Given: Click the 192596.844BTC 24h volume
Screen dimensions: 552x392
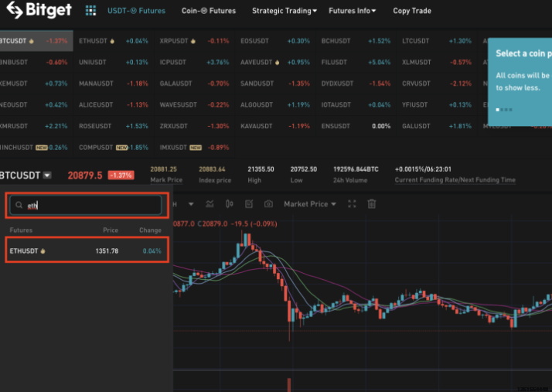Looking at the screenshot, I should pyautogui.click(x=356, y=169).
